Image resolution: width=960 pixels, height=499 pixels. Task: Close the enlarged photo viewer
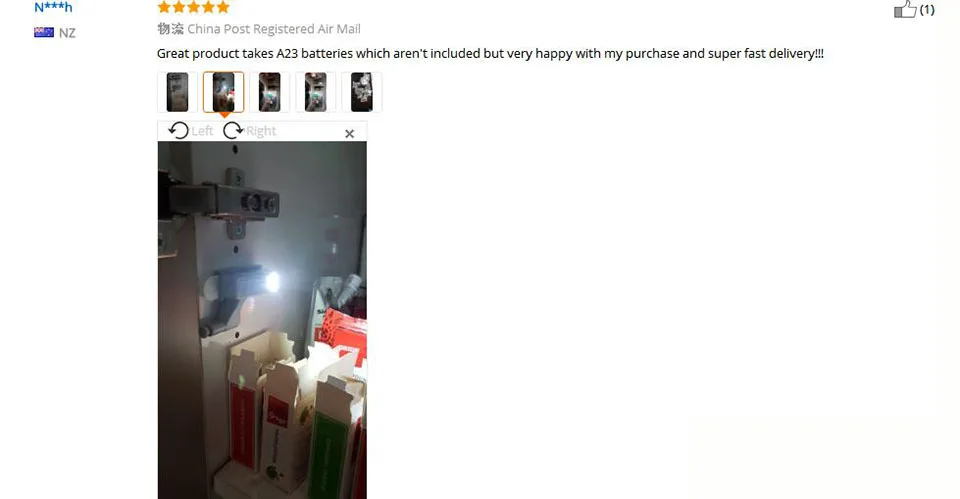pos(350,133)
